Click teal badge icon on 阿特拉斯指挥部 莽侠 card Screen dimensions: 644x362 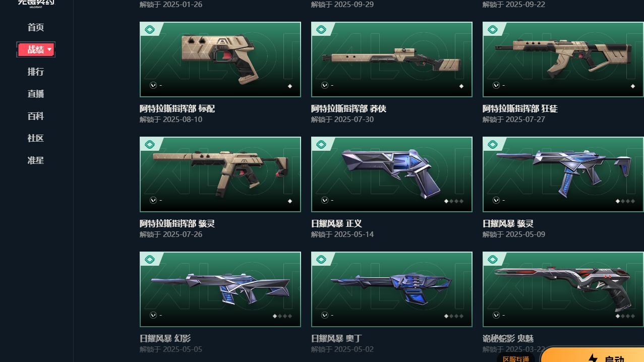click(321, 30)
